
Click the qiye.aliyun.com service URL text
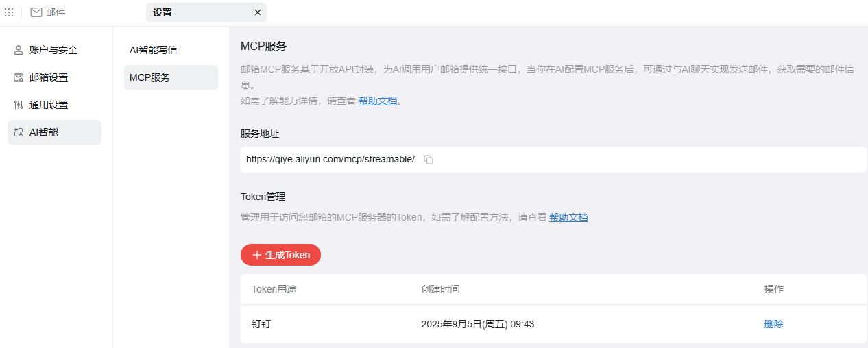330,159
